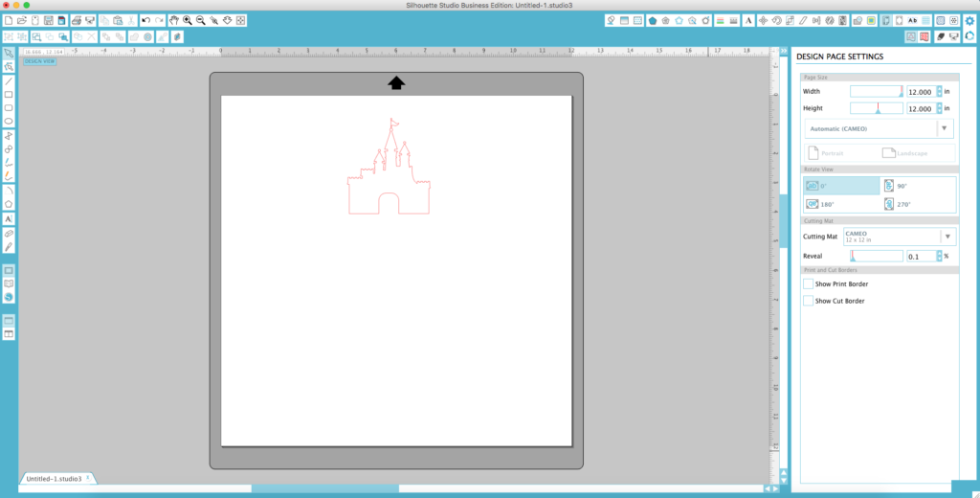Click the Height value field
The height and width of the screenshot is (498, 980).
[922, 109]
